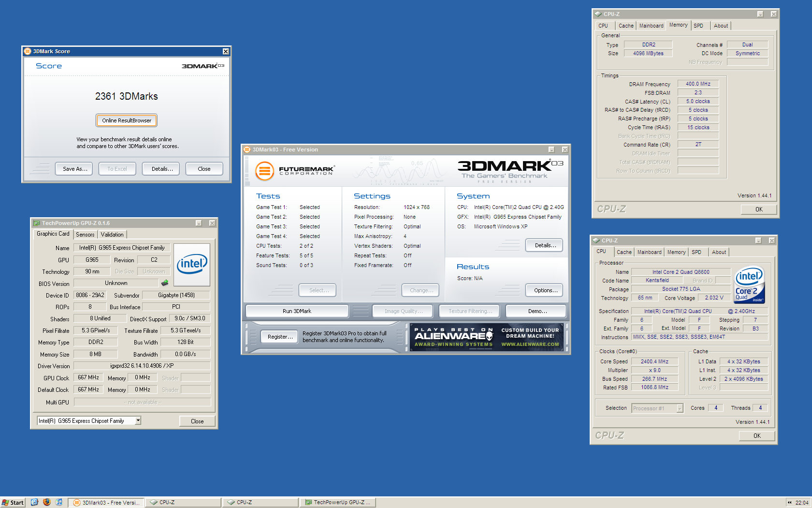Click Save As... in the 3DMark Score window
Image resolution: width=812 pixels, height=508 pixels.
74,169
